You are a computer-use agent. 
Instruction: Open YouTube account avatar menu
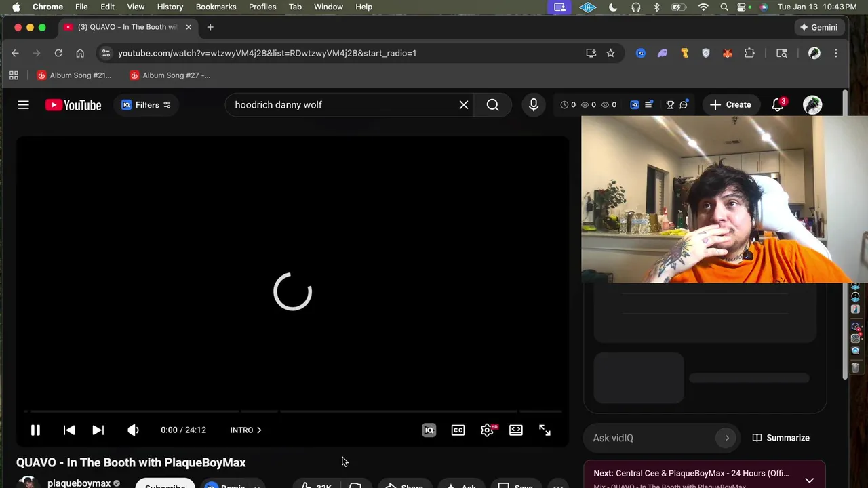tap(812, 105)
